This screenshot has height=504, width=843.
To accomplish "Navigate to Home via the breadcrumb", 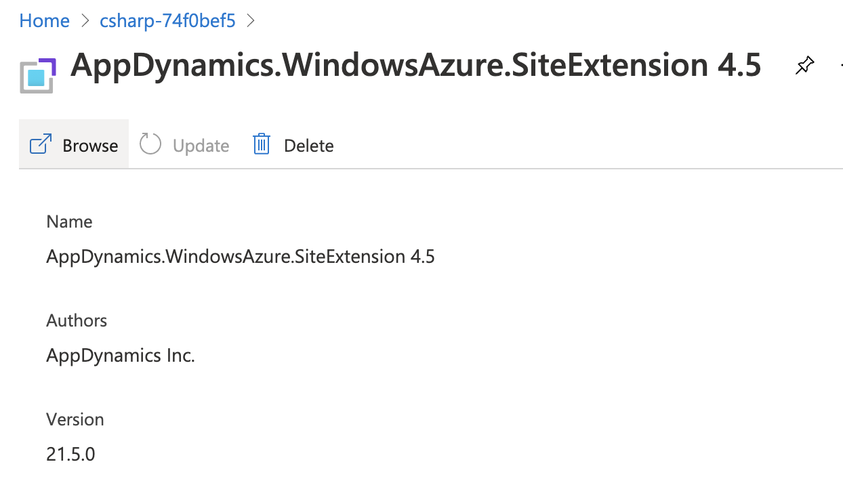I will pos(44,20).
